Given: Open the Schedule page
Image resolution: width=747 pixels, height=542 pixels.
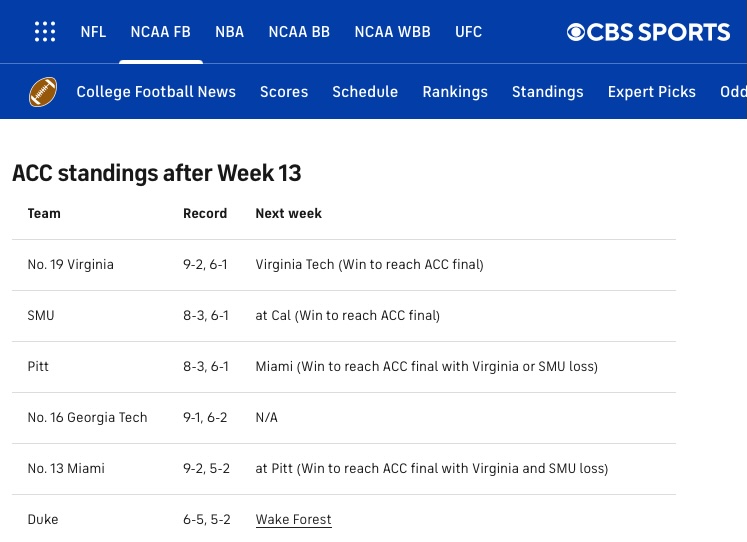Looking at the screenshot, I should click(x=365, y=92).
